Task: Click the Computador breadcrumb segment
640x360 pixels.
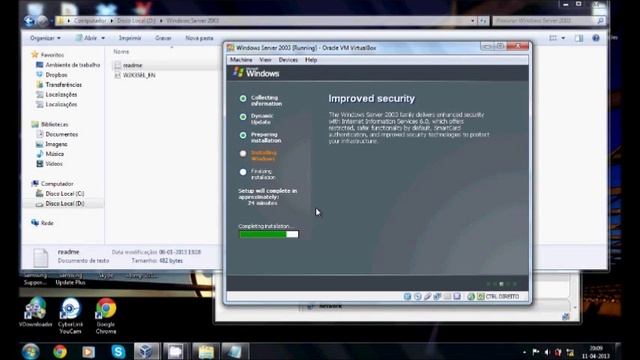Action: pos(90,20)
